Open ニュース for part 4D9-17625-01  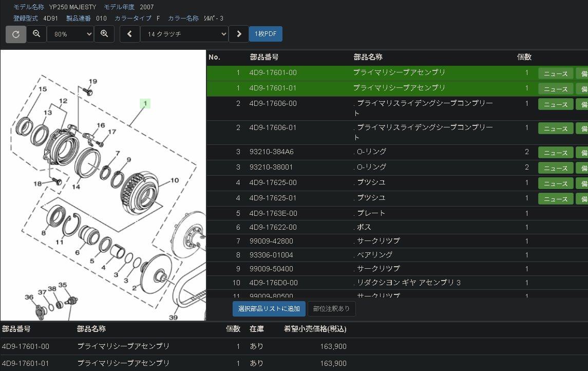click(x=556, y=199)
